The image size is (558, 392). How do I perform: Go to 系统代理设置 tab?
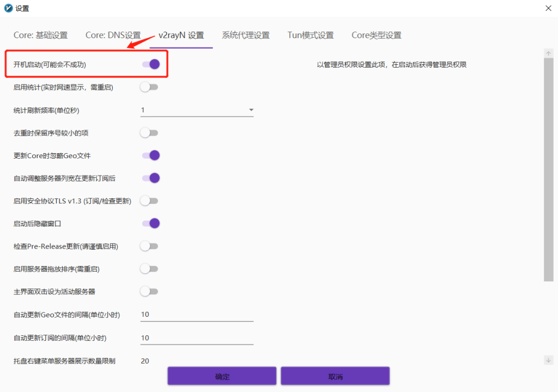[x=246, y=35]
